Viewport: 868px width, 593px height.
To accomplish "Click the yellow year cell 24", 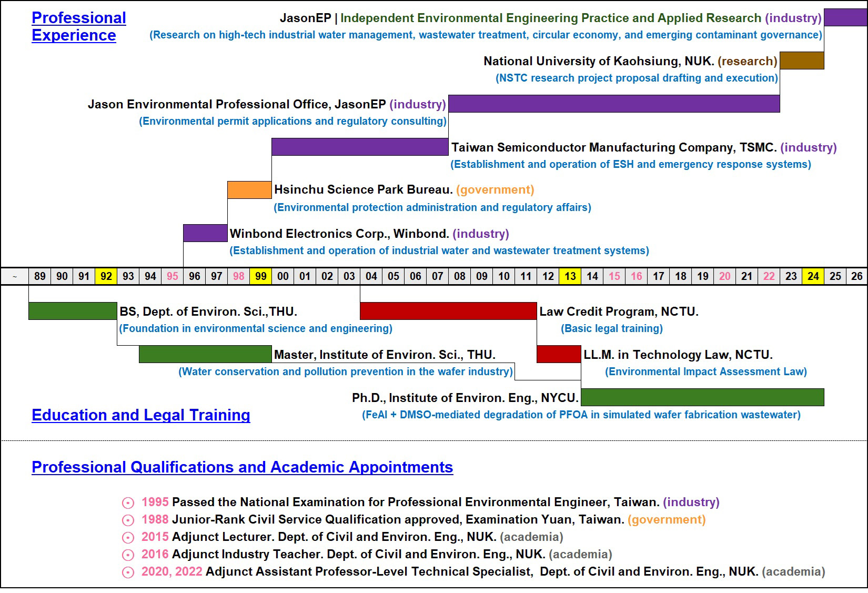I will point(813,276).
